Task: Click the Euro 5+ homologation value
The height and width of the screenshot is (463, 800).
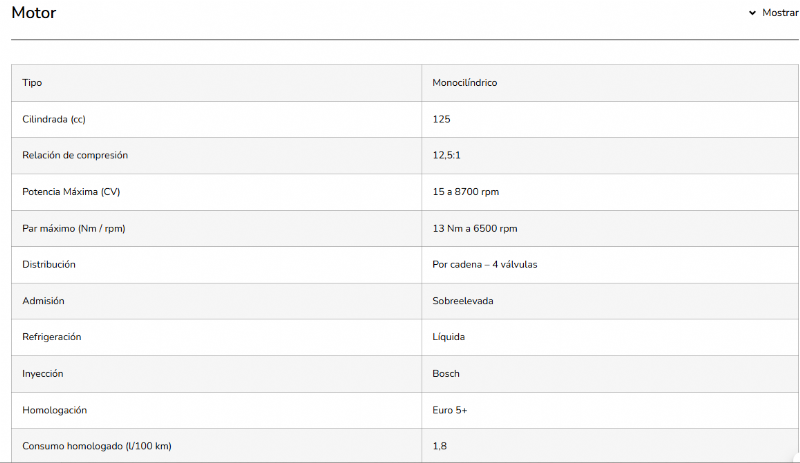Action: pyautogui.click(x=450, y=409)
